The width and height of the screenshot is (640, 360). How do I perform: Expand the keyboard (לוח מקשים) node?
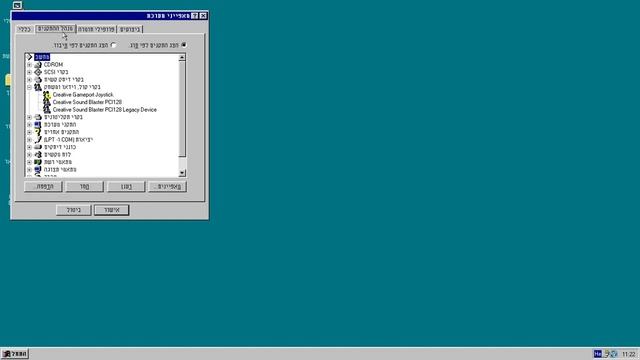pos(29,155)
